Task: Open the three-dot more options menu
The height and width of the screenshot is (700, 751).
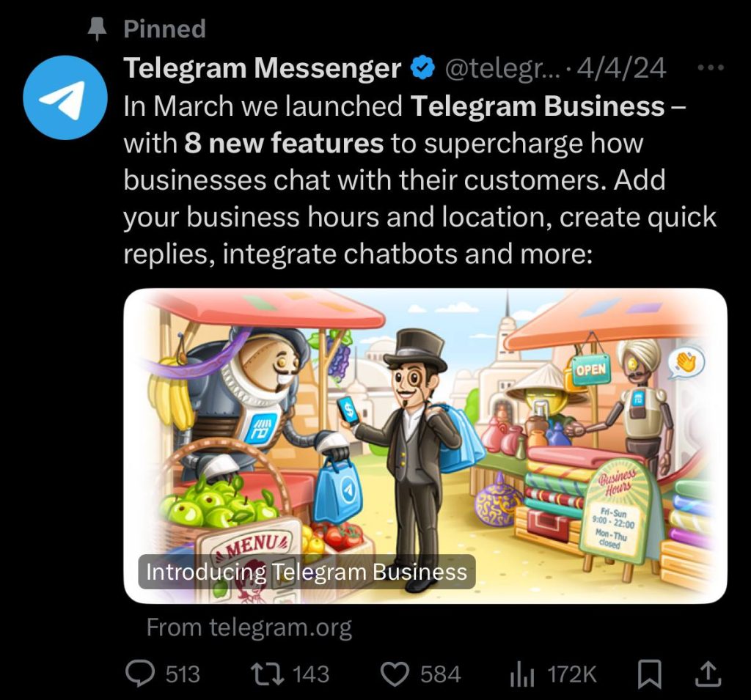Action: coord(711,68)
